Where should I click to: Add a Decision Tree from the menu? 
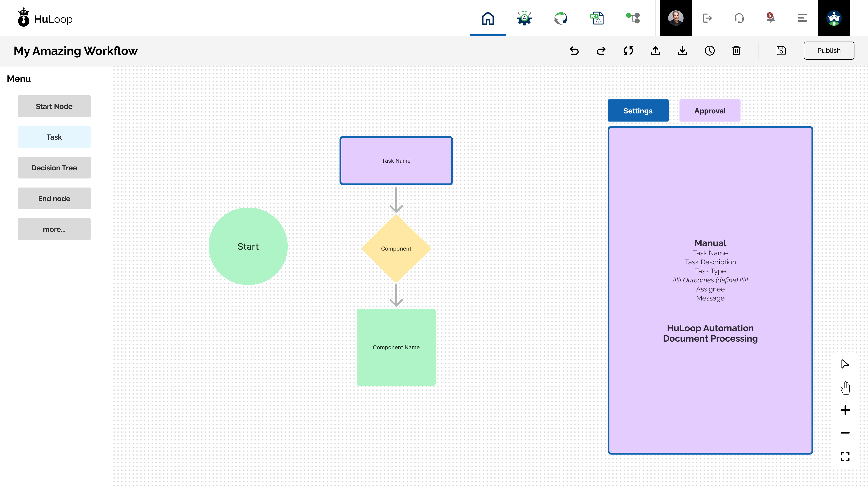pos(54,167)
